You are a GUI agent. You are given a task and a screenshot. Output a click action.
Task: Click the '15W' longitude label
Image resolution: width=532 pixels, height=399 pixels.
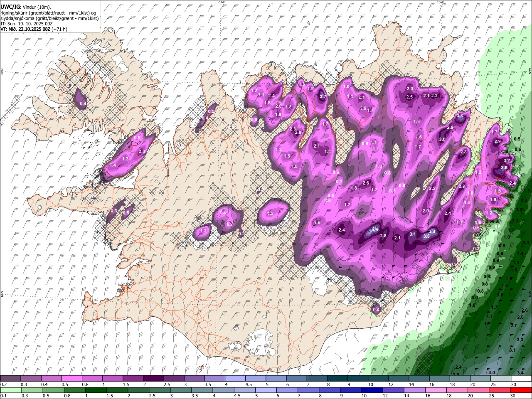tap(441, 2)
